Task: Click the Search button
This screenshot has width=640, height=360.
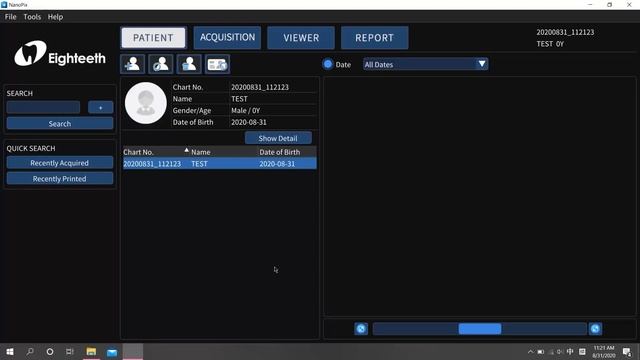Action: pos(60,123)
